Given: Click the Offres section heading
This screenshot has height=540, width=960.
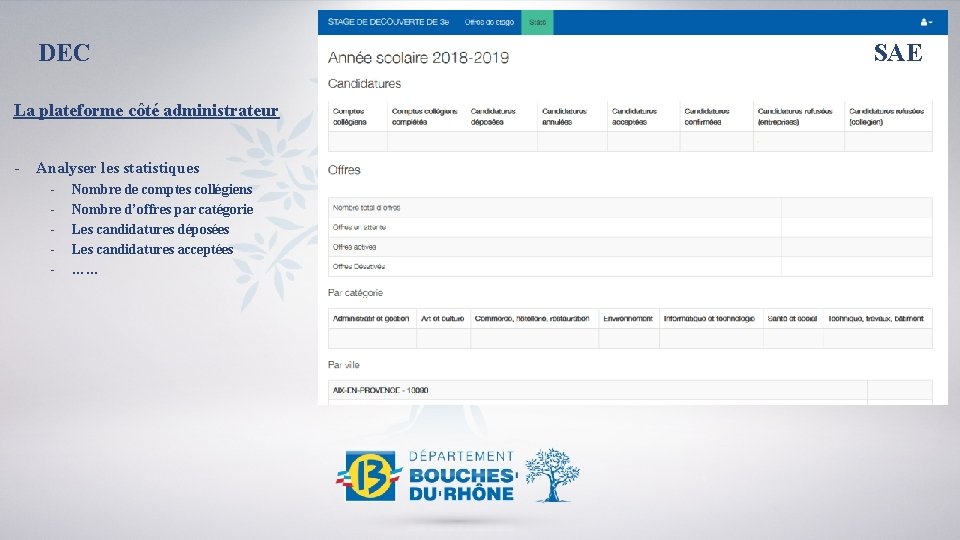Looking at the screenshot, I should point(344,170).
